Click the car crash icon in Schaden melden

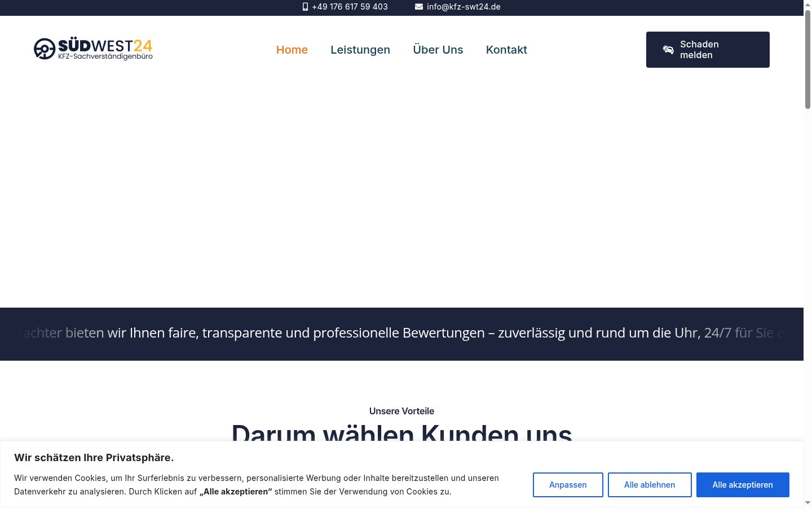tap(668, 50)
